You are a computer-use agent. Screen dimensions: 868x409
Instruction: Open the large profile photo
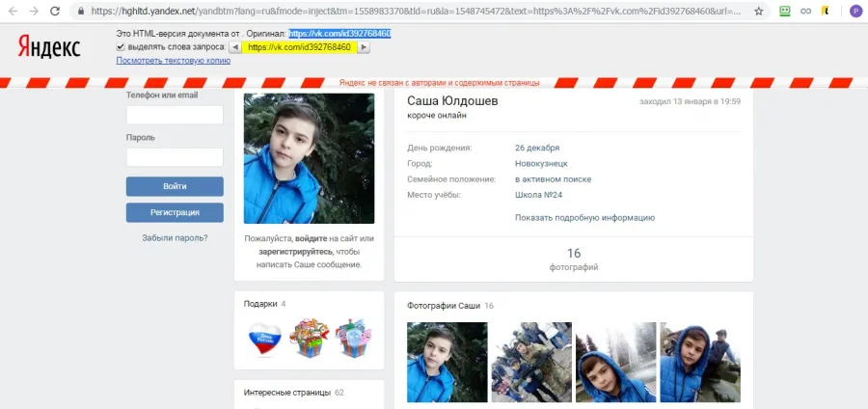click(x=309, y=158)
